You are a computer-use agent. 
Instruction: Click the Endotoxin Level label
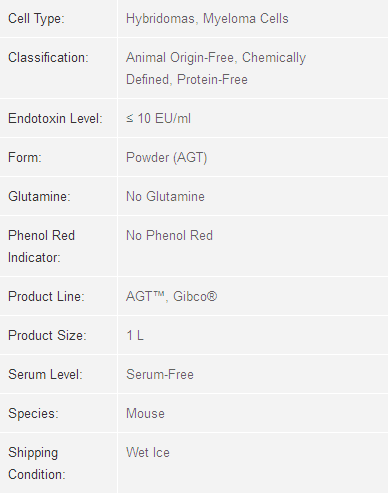point(55,119)
